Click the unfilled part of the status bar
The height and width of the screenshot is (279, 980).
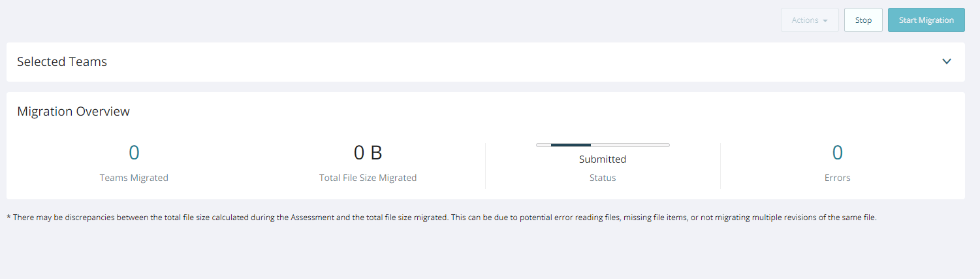630,144
